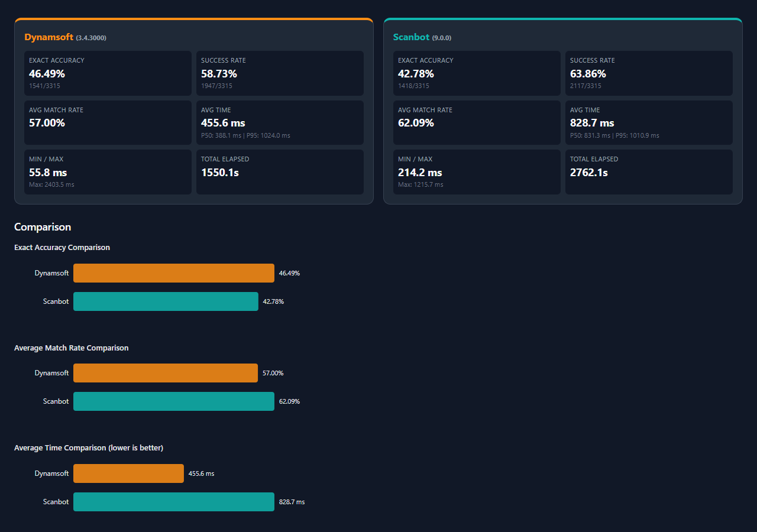Click the 455.6 ms label beside the Dynamsoft bar
Screen dimensions: 757x532
(x=202, y=473)
